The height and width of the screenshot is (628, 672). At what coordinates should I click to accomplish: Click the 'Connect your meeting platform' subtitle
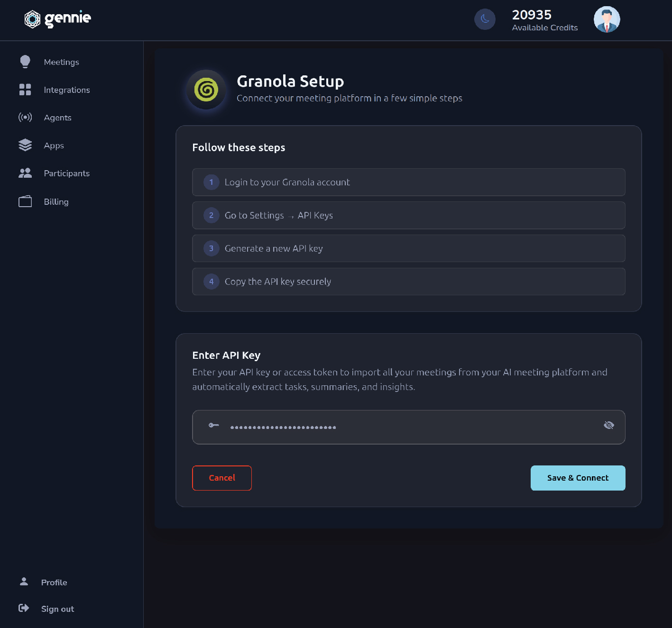click(350, 98)
